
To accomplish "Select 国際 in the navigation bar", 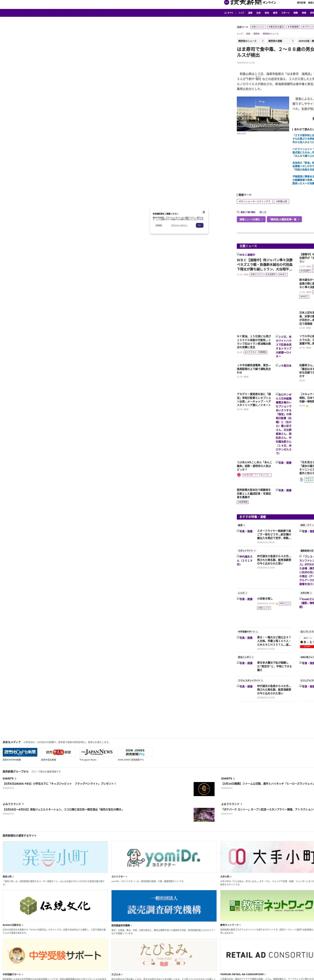I will pyautogui.click(x=296, y=13).
